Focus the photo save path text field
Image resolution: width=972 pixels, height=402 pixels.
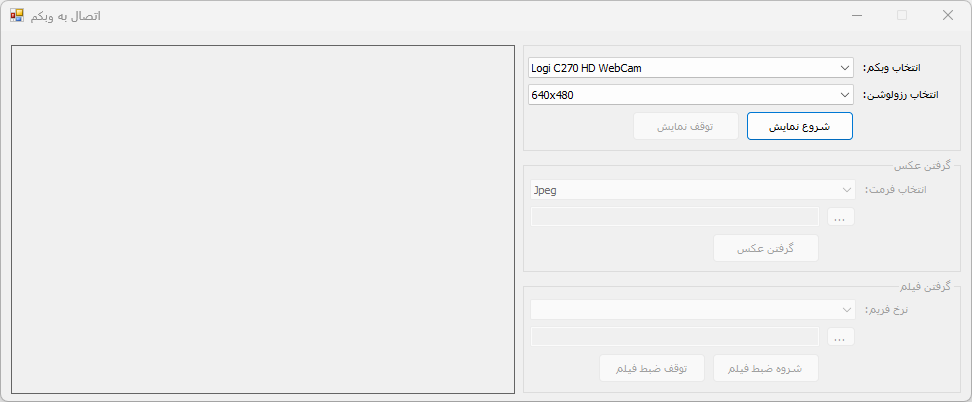click(x=675, y=217)
